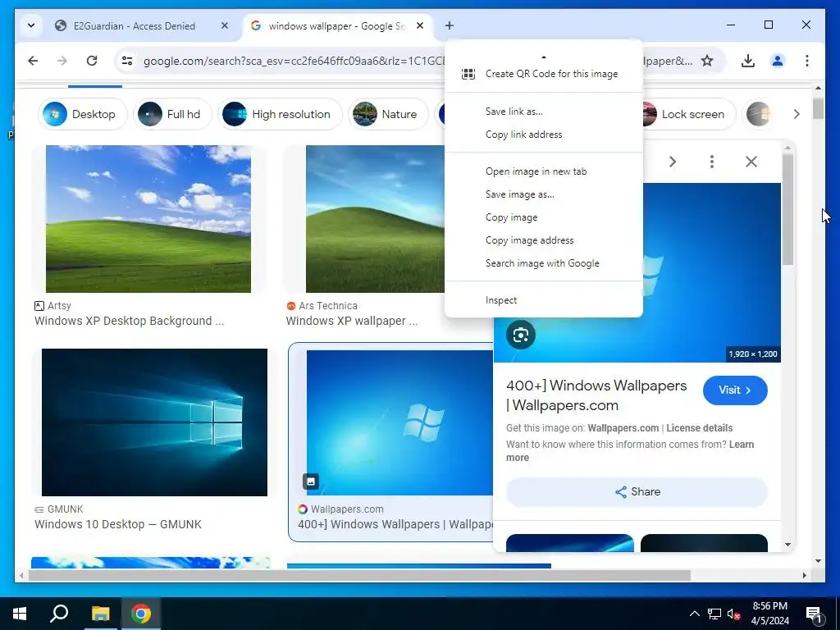
Task: Click the preview panel vertical scrollbar
Action: [787, 210]
